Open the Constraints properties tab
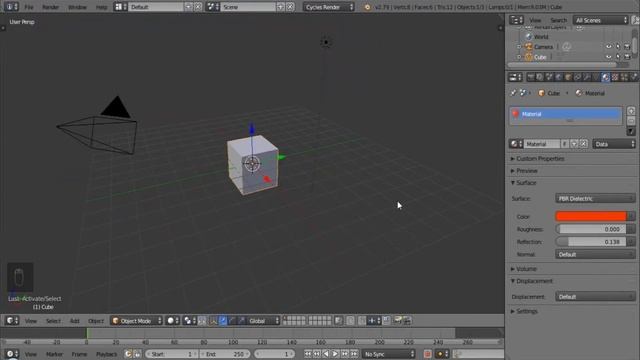 pyautogui.click(x=578, y=77)
